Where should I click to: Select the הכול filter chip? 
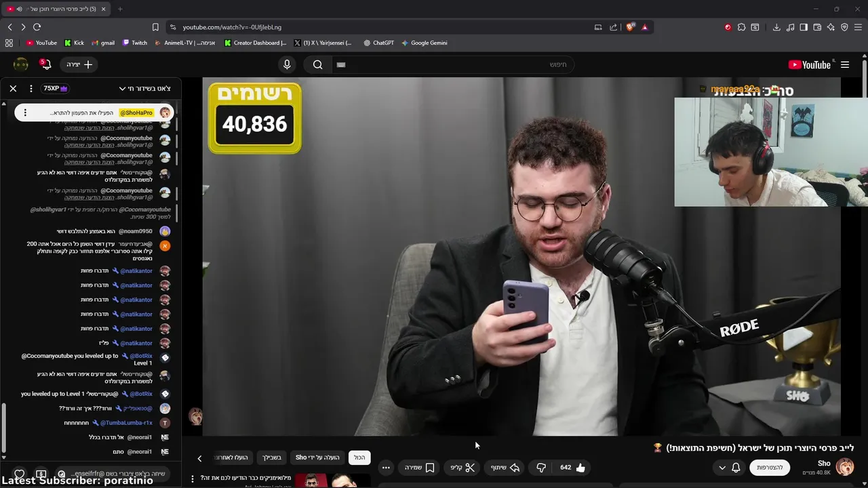pos(359,457)
